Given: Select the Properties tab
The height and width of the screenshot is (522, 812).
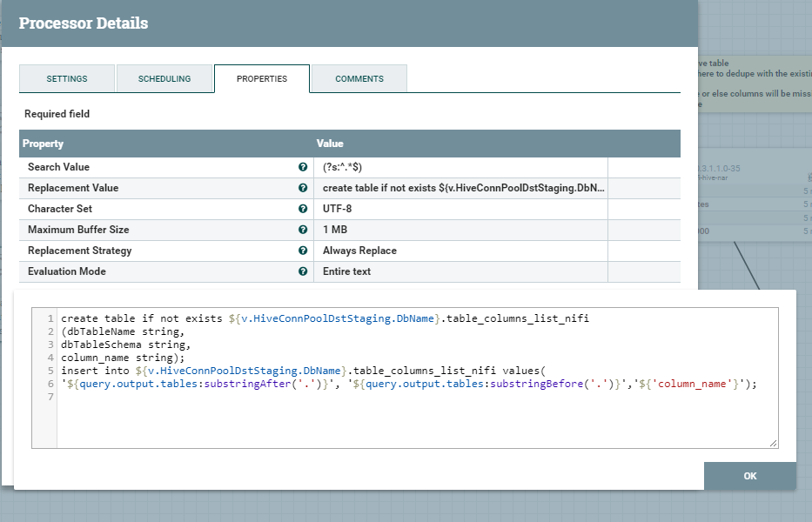Looking at the screenshot, I should pyautogui.click(x=262, y=78).
